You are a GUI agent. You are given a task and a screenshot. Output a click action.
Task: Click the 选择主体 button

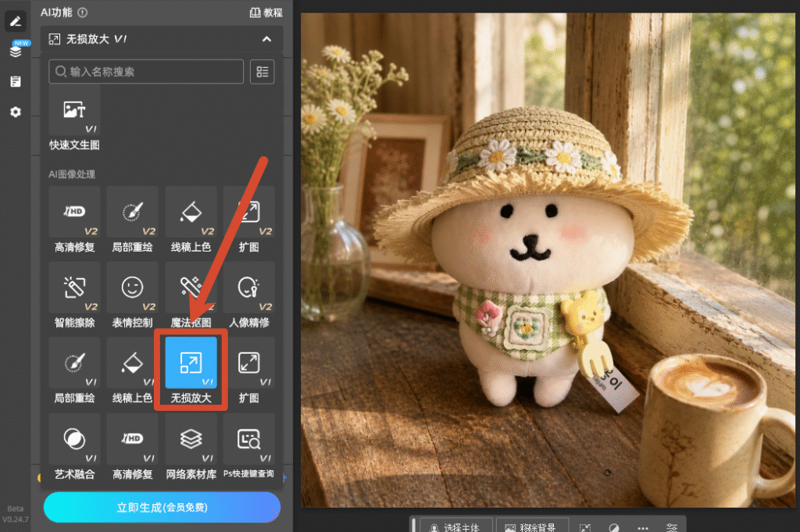pyautogui.click(x=455, y=527)
